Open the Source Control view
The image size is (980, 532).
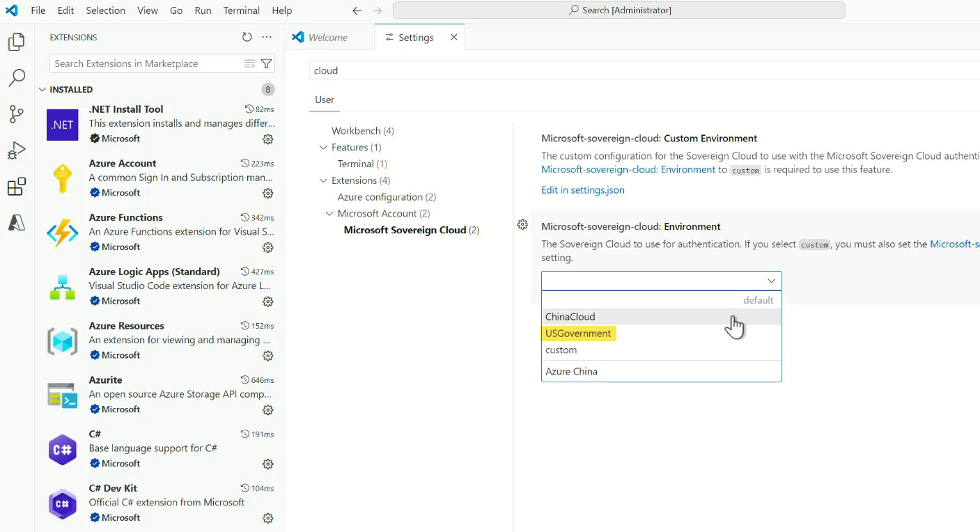pyautogui.click(x=17, y=114)
